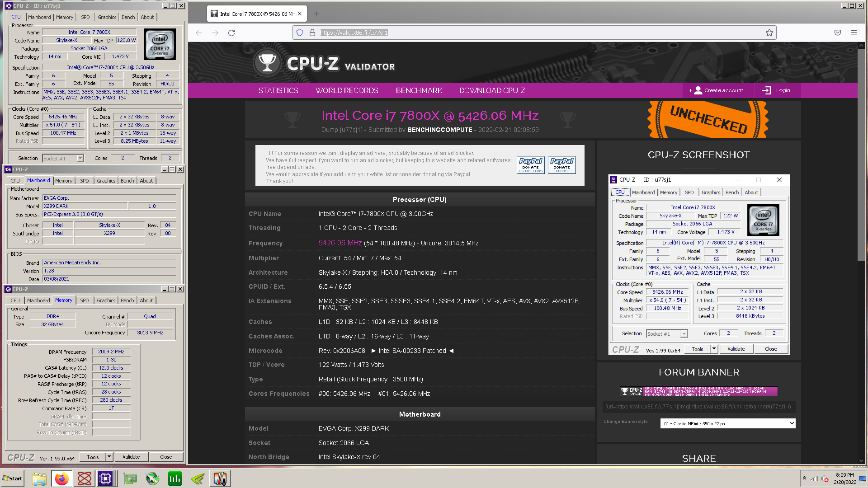868x488 pixels.
Task: Open File Explorer from the taskbar
Action: [39, 479]
